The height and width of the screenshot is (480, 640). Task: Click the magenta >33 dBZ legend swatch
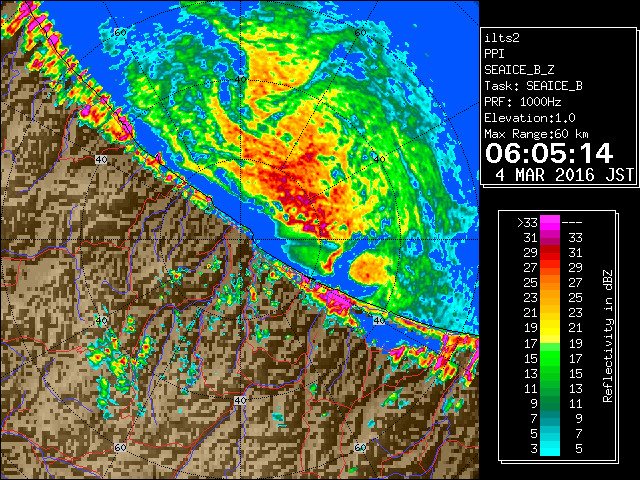(x=550, y=222)
